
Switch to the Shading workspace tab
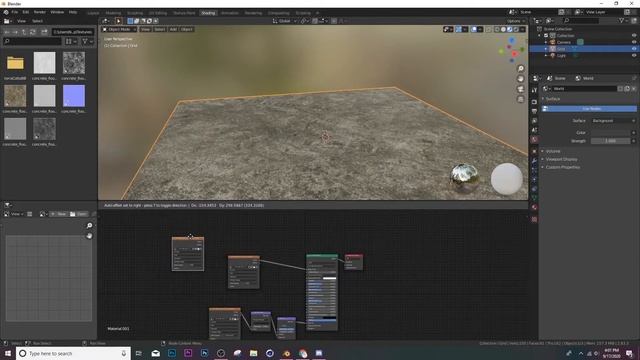208,13
